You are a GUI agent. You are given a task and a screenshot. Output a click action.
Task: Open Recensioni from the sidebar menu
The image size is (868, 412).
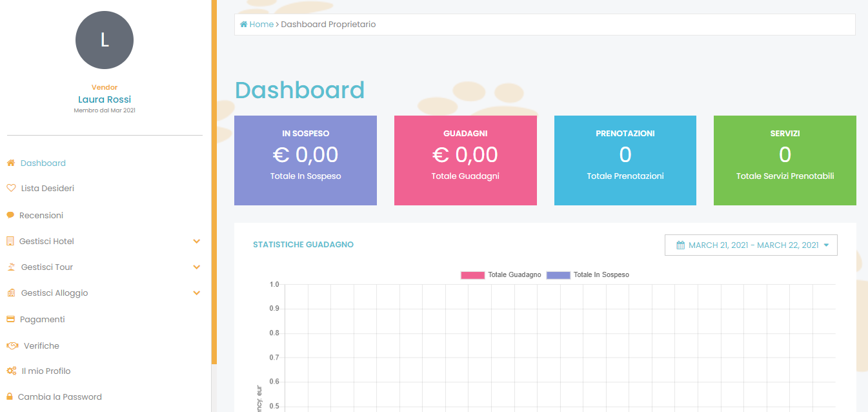pyautogui.click(x=41, y=216)
